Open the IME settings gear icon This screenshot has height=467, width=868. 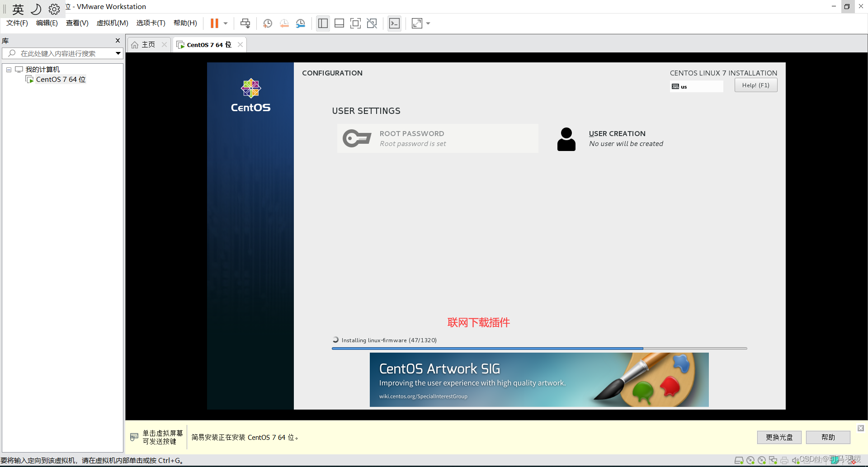point(54,9)
